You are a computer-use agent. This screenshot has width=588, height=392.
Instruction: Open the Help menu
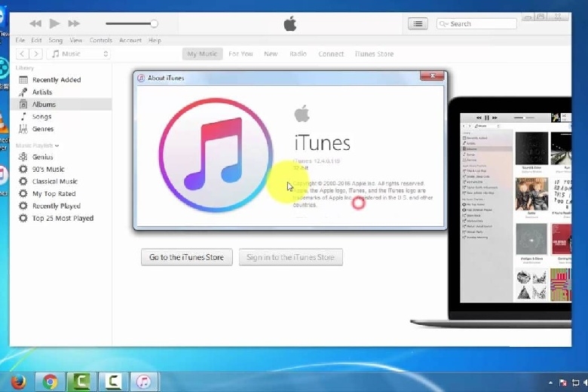[155, 40]
